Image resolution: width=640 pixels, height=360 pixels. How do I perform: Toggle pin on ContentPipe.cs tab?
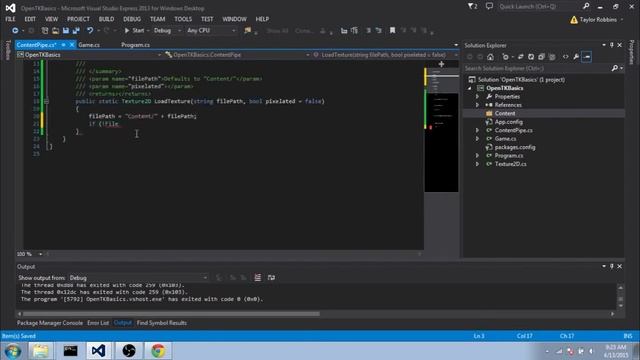(64, 45)
